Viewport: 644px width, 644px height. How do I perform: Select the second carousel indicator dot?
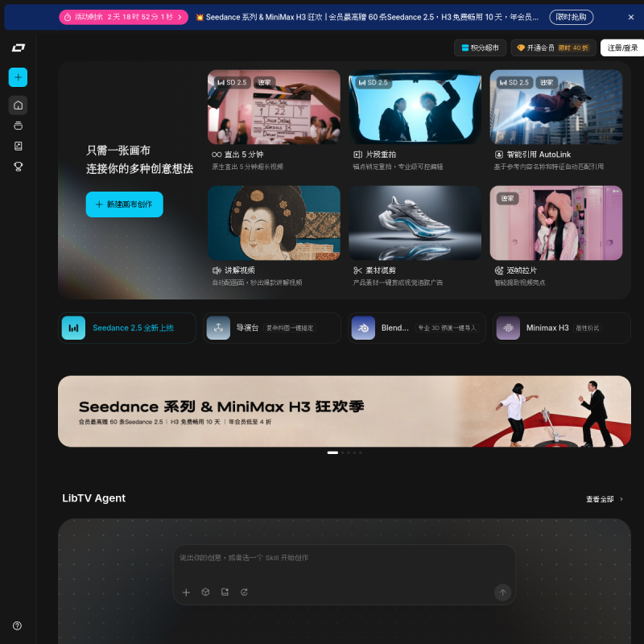tap(343, 452)
